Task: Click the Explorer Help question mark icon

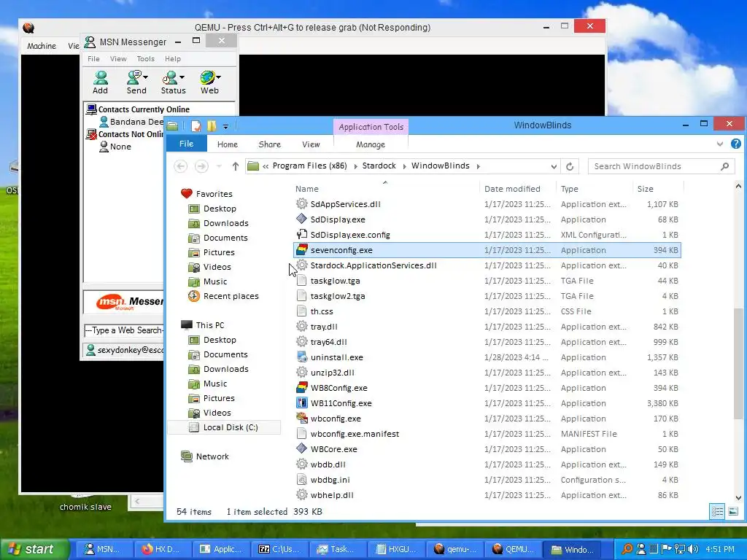Action: tap(735, 144)
